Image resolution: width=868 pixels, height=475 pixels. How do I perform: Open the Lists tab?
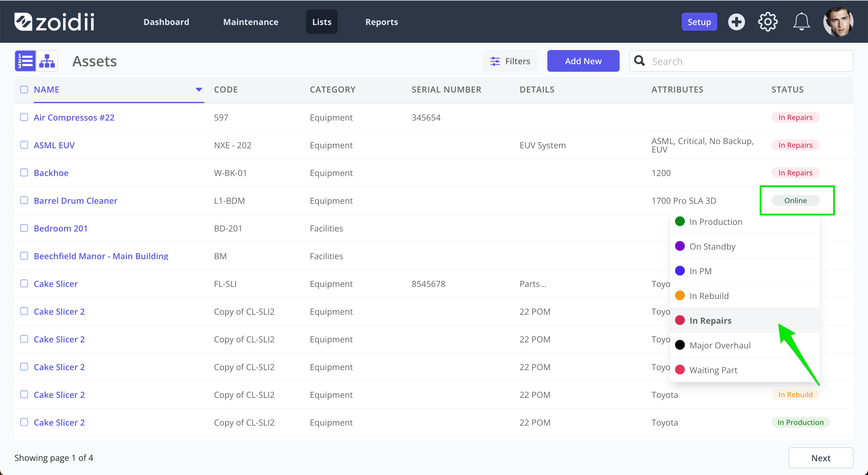coord(322,22)
